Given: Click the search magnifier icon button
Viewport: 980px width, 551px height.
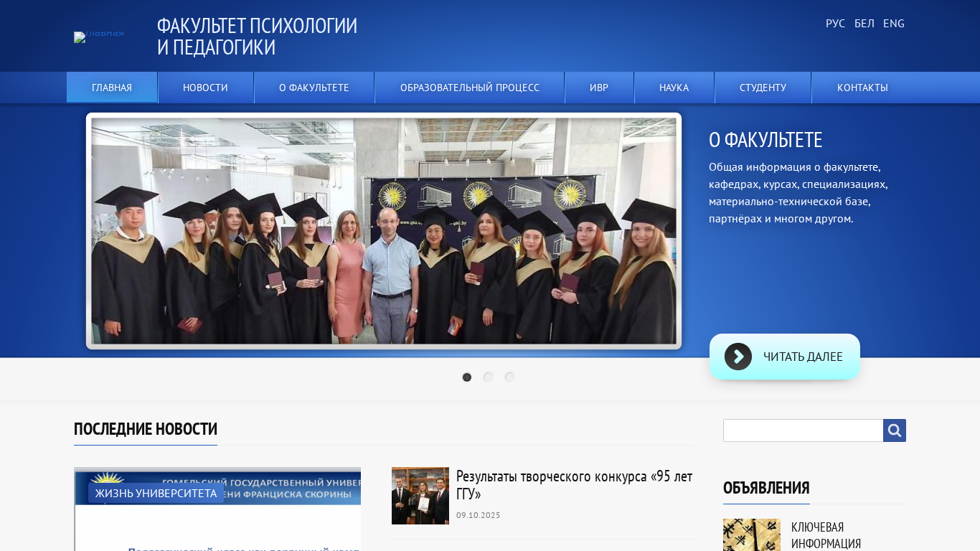Looking at the screenshot, I should point(894,430).
